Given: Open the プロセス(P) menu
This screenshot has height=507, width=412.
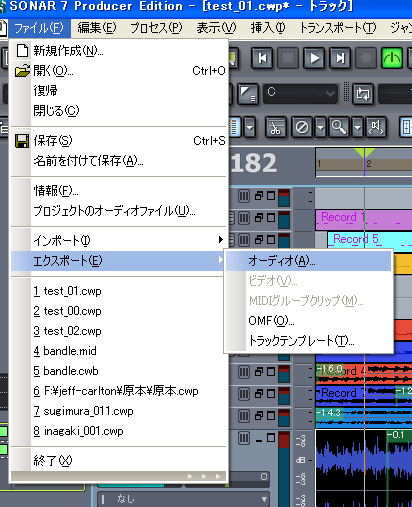Looking at the screenshot, I should 156,28.
